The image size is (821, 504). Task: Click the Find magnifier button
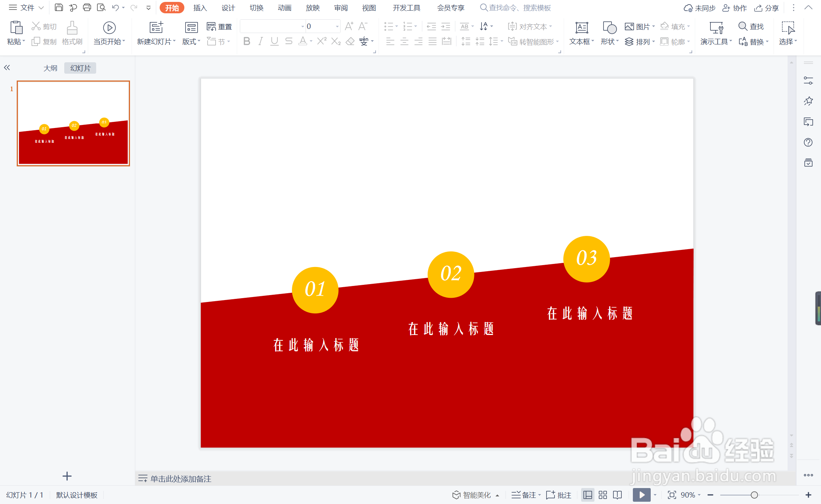(x=751, y=26)
